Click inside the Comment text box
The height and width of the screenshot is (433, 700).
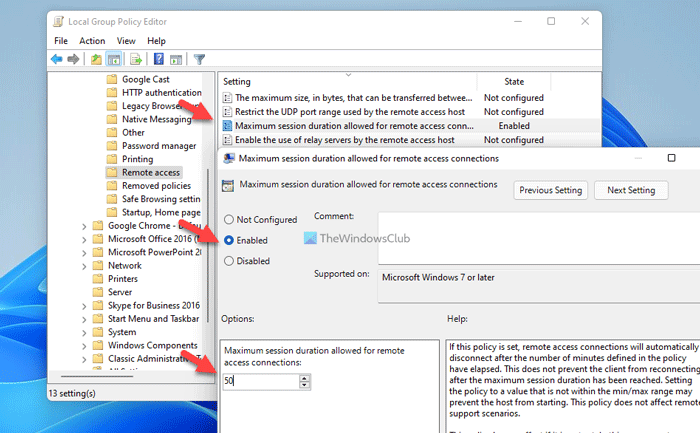pyautogui.click(x=539, y=238)
